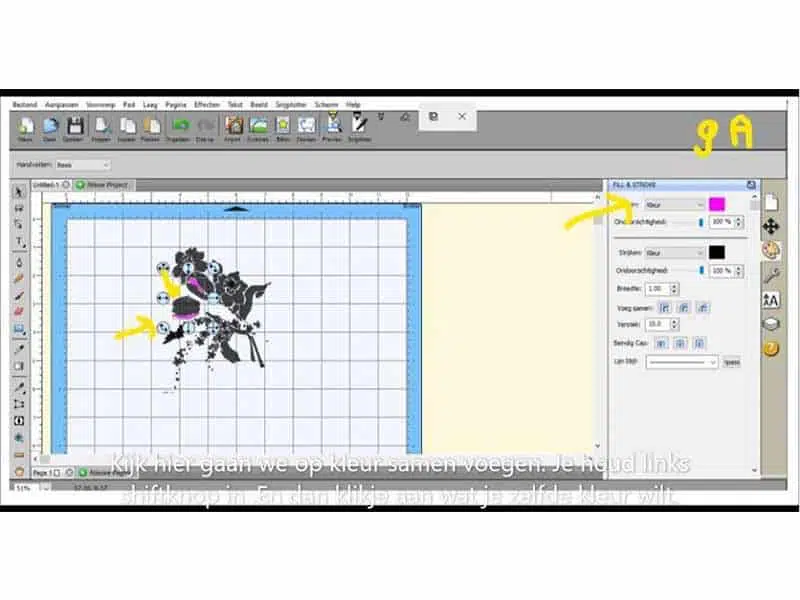Select the pen drawing tool

(19, 262)
